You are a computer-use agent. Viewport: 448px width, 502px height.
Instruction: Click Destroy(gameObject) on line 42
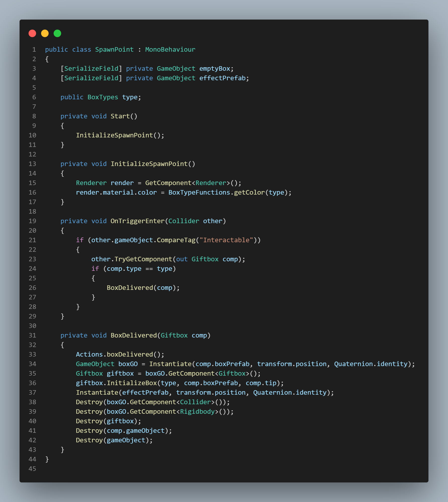pos(112,440)
